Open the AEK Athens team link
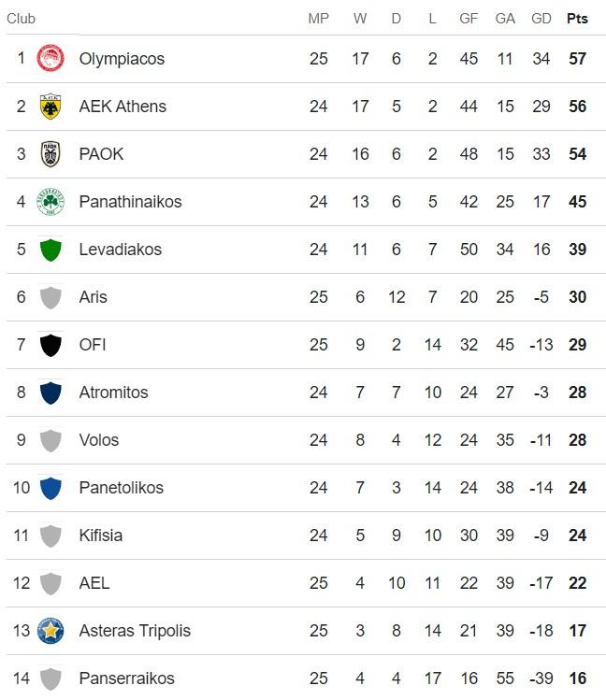This screenshot has height=700, width=606. tap(123, 107)
